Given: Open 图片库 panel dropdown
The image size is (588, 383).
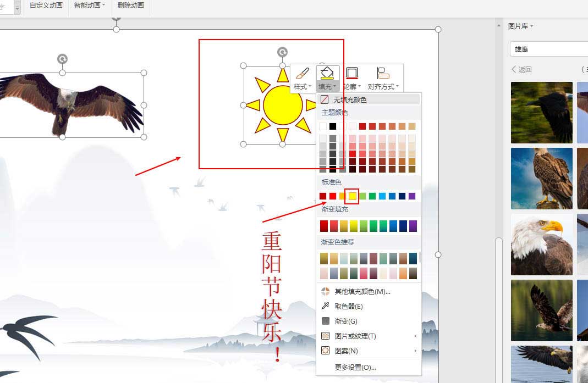Looking at the screenshot, I should click(x=520, y=26).
